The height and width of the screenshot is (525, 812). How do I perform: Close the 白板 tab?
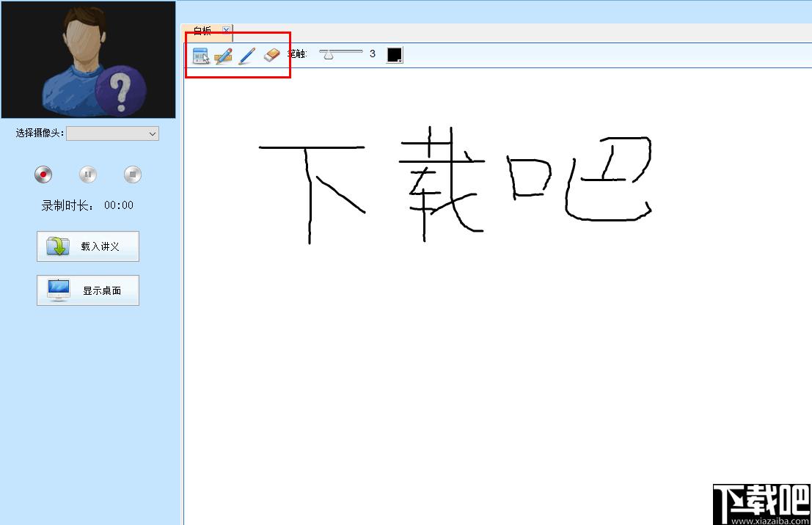tap(226, 30)
